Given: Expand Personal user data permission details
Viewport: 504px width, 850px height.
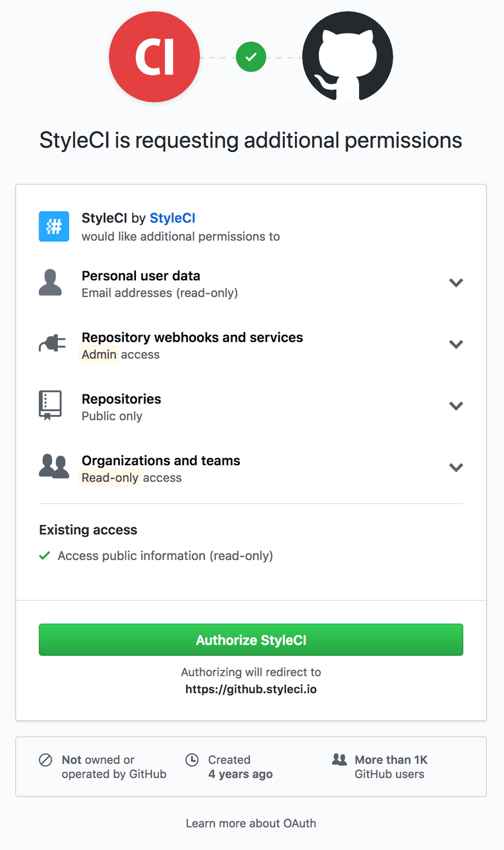Looking at the screenshot, I should click(x=456, y=283).
